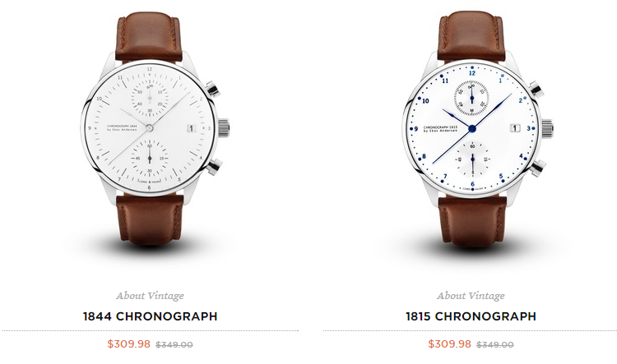Click the About Vintage brand link above 1844 Chronograph

[x=150, y=296]
